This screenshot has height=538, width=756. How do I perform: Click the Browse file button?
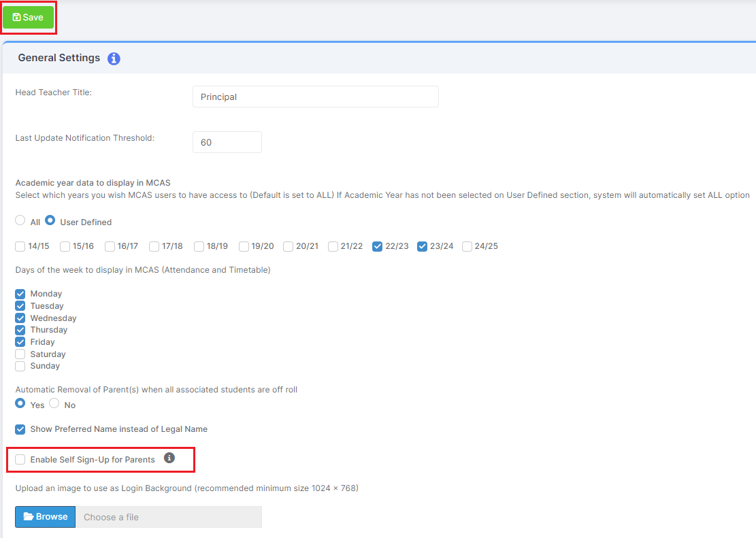click(x=46, y=517)
